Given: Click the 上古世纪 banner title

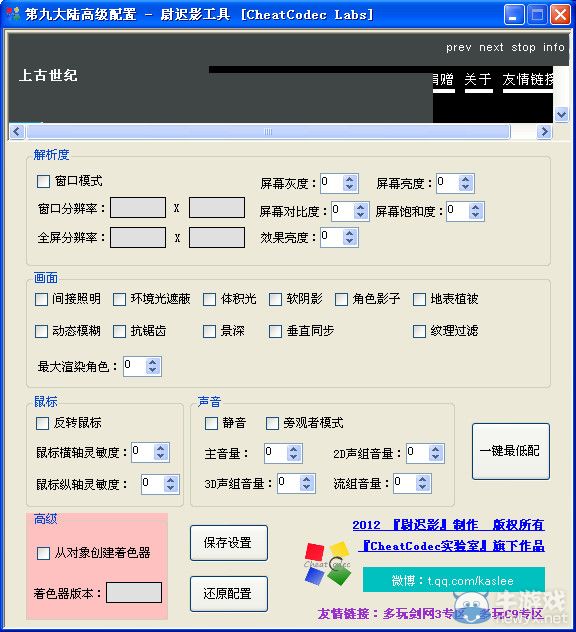Looking at the screenshot, I should coord(48,75).
